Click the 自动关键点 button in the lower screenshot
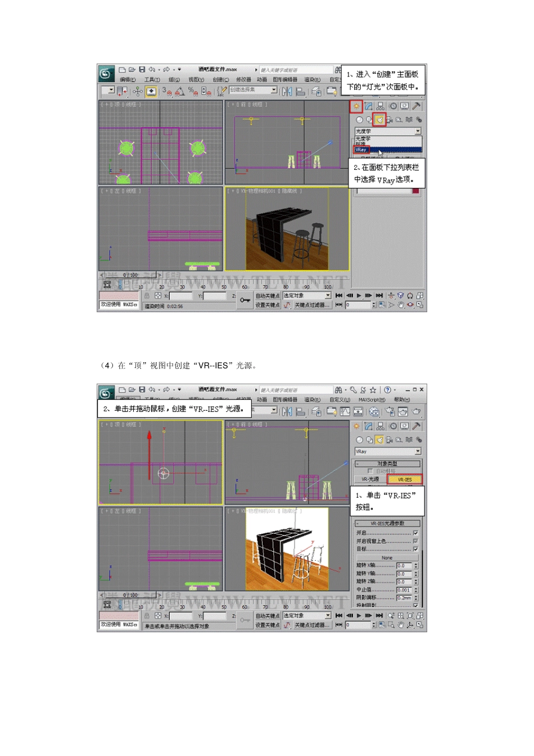The width and height of the screenshot is (534, 756). click(268, 616)
